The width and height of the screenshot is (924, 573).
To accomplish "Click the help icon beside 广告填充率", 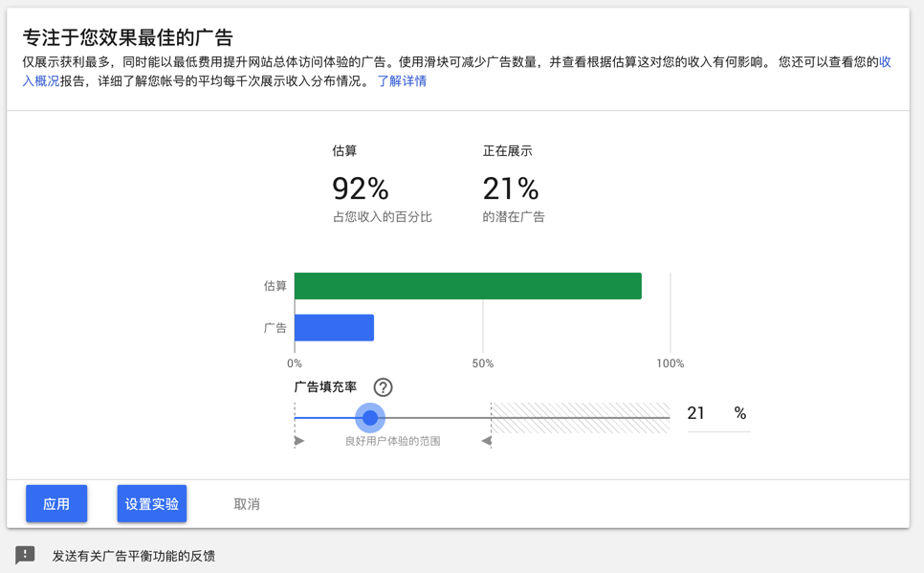I will (383, 387).
